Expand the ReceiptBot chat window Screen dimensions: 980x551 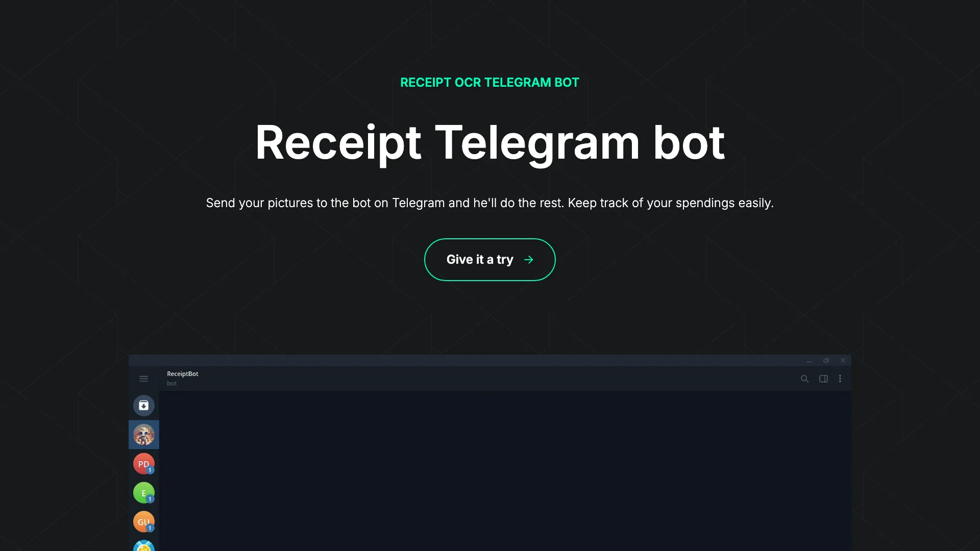(826, 360)
